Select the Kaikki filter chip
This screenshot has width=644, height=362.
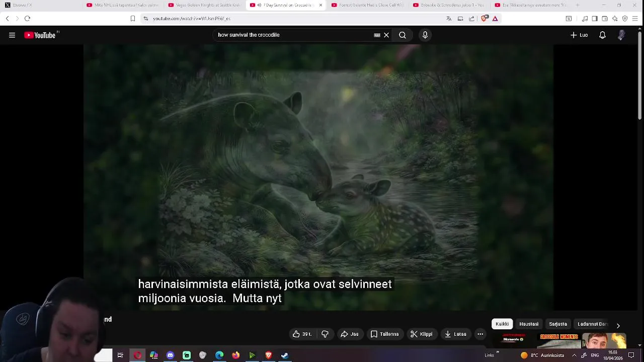click(x=502, y=324)
